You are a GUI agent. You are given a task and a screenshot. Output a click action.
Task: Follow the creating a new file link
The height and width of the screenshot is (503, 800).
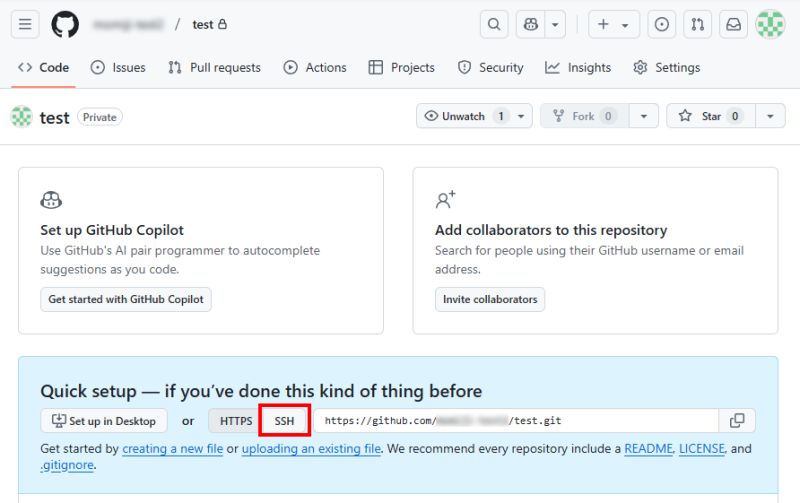(172, 449)
